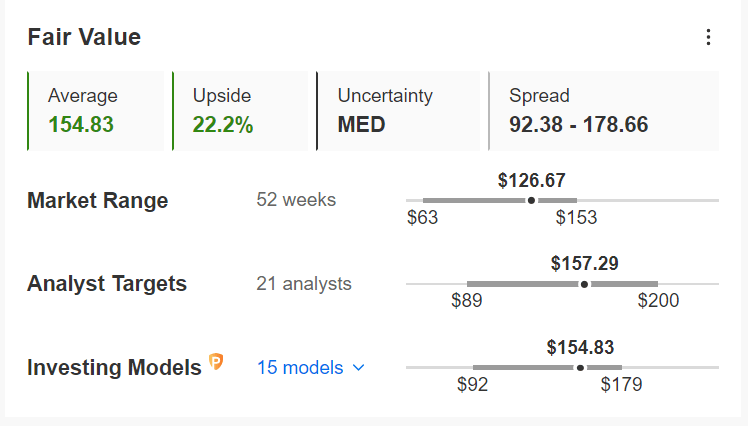This screenshot has height=426, width=748.
Task: Click the 52 weeks text
Action: [296, 200]
